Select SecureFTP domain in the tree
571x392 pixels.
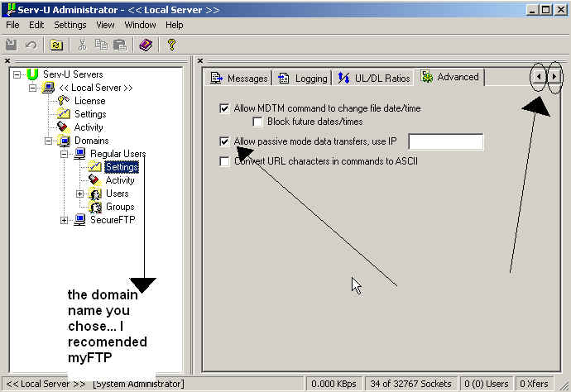pos(113,220)
